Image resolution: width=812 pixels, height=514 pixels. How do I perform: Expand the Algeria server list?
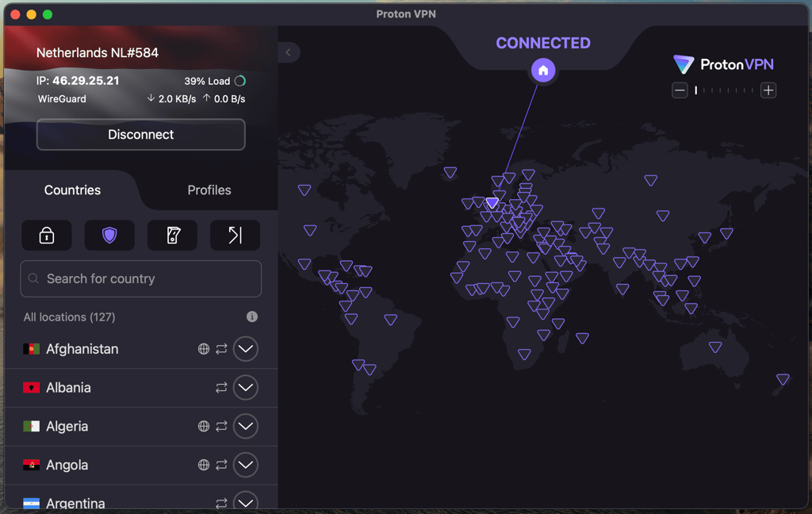click(246, 427)
